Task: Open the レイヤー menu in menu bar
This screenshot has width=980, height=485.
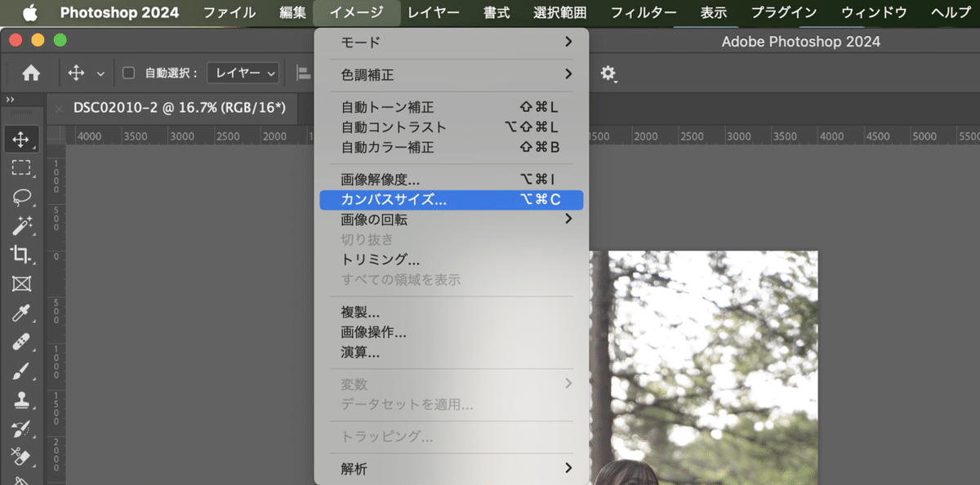Action: (433, 12)
